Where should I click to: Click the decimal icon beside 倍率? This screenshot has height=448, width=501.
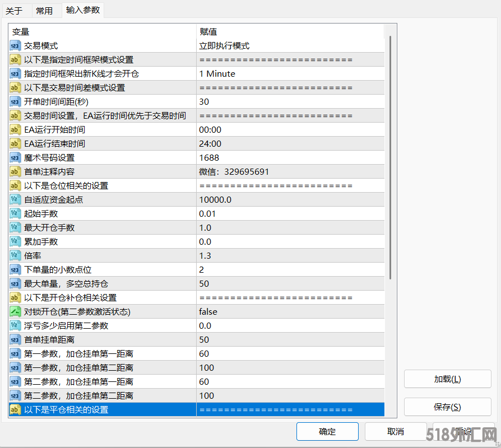pyautogui.click(x=16, y=256)
